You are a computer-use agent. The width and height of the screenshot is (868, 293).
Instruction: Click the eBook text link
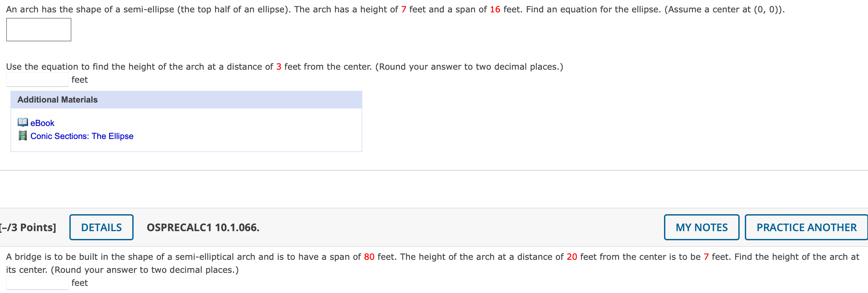tap(42, 123)
